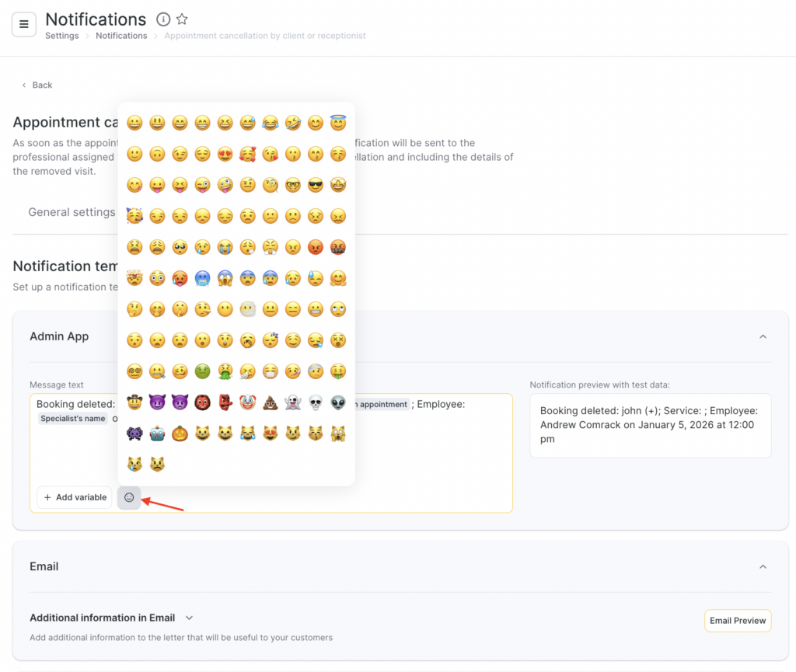Mark page as favorite with star icon
The width and height of the screenshot is (796, 672).
coord(182,19)
